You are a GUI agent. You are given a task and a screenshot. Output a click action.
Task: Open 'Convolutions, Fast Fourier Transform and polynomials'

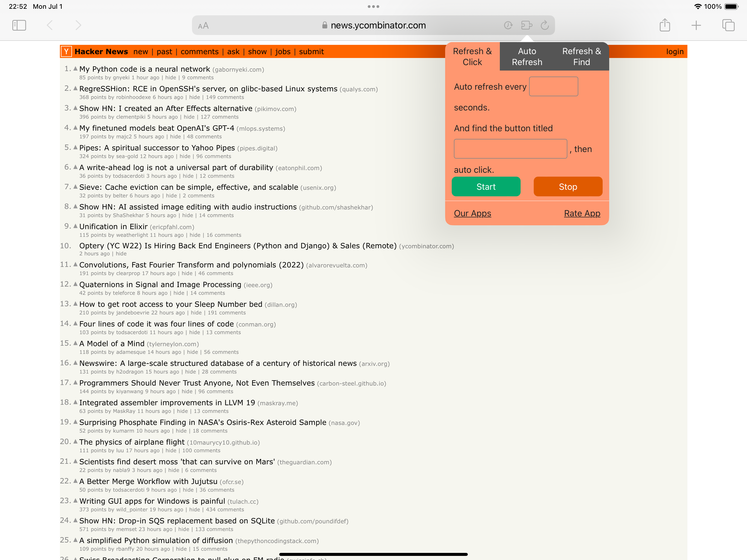click(x=191, y=265)
